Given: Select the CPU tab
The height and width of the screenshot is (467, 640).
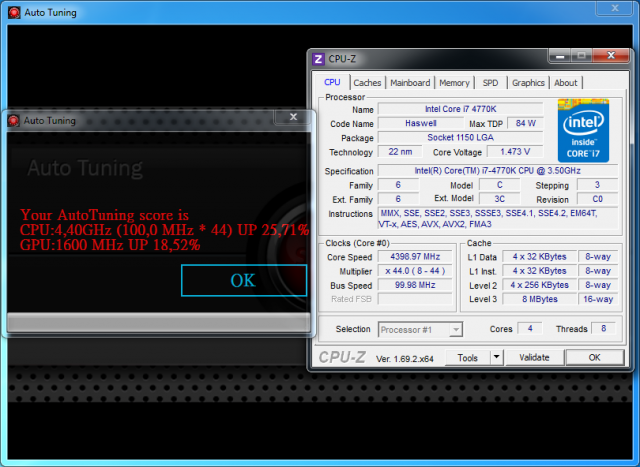Looking at the screenshot, I should 332,82.
